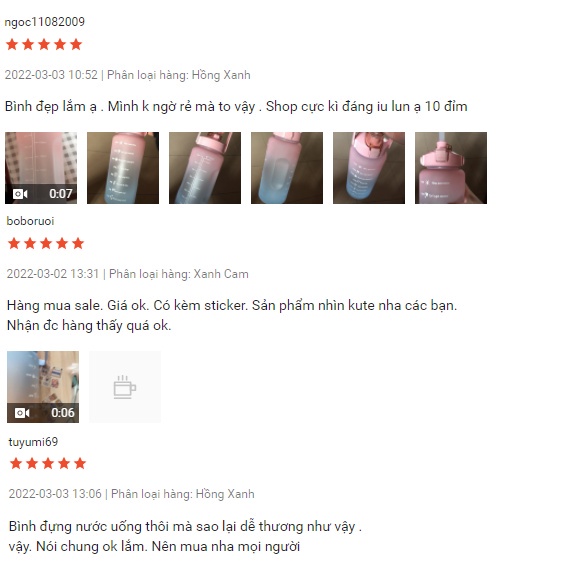Click the review text starting 'Bình đẹp lắm ạ'
Viewport: 574px width, 574px height.
236,107
